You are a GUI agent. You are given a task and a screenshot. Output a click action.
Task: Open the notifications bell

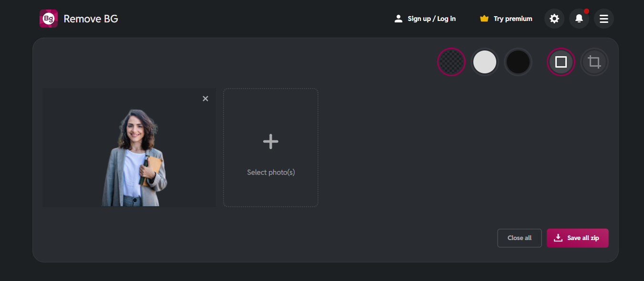tap(579, 19)
